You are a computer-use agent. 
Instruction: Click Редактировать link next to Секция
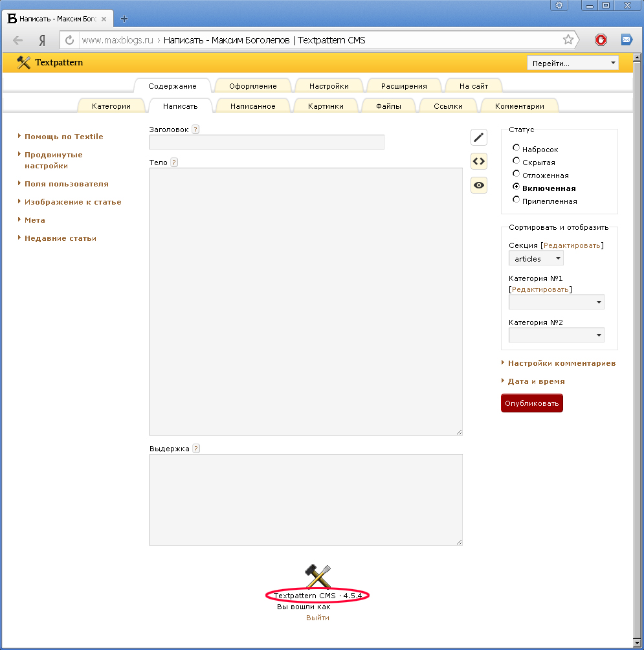tap(572, 245)
